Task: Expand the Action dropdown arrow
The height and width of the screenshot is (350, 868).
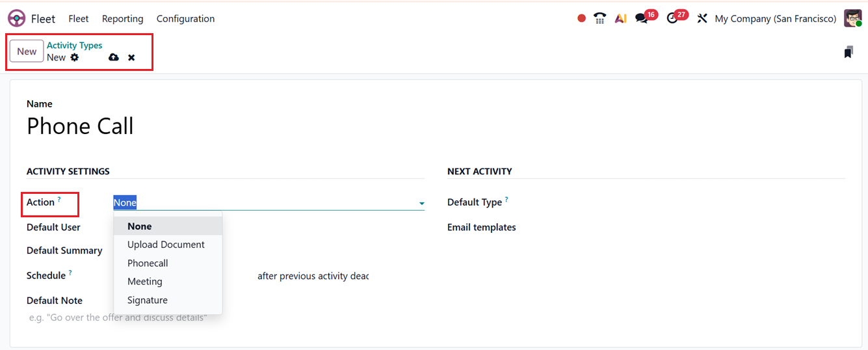Action: (421, 204)
